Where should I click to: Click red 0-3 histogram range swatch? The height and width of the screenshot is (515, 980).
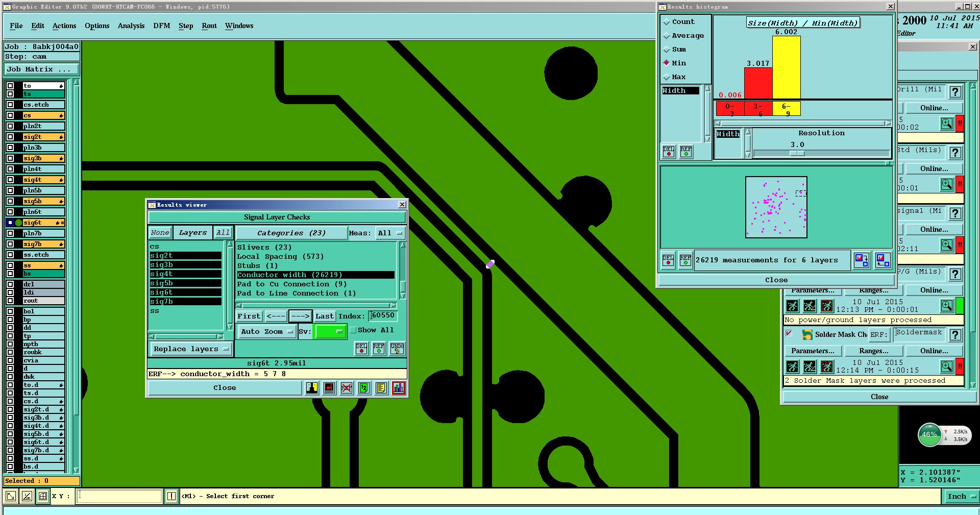[x=730, y=109]
